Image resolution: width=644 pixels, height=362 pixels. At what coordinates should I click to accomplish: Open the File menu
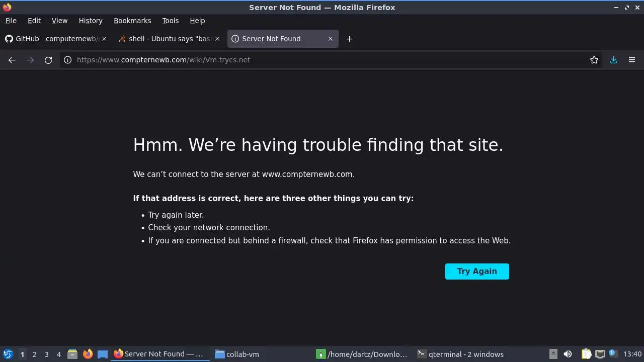[x=11, y=21]
